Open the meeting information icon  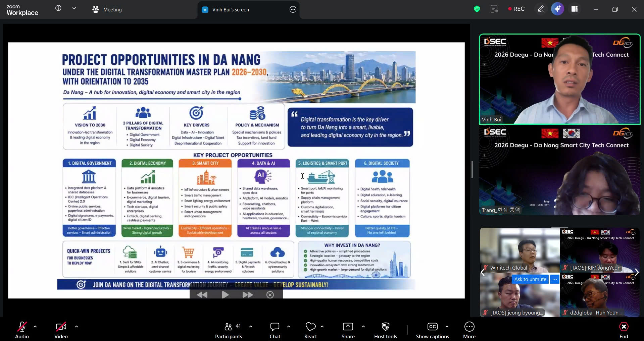(58, 8)
